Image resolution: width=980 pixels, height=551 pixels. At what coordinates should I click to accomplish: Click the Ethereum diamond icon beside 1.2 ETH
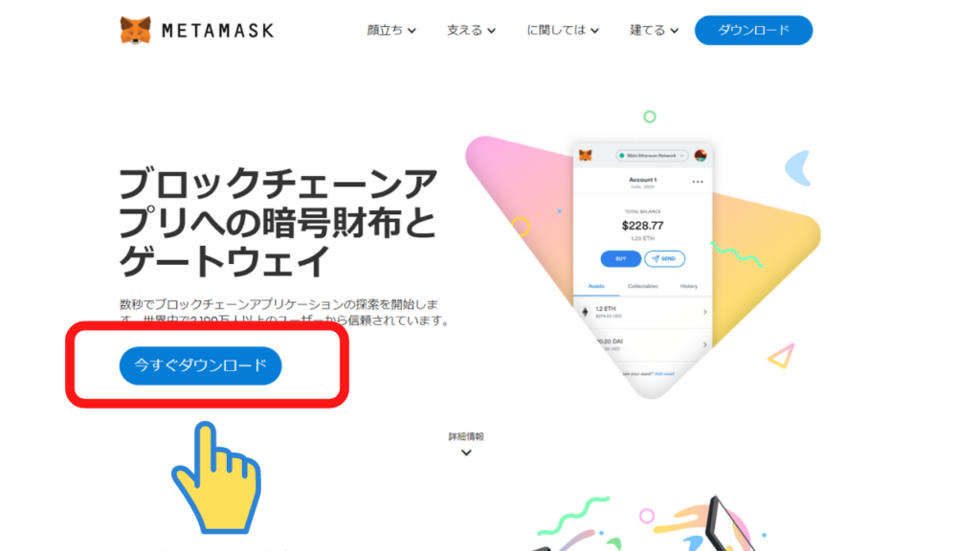tap(585, 312)
